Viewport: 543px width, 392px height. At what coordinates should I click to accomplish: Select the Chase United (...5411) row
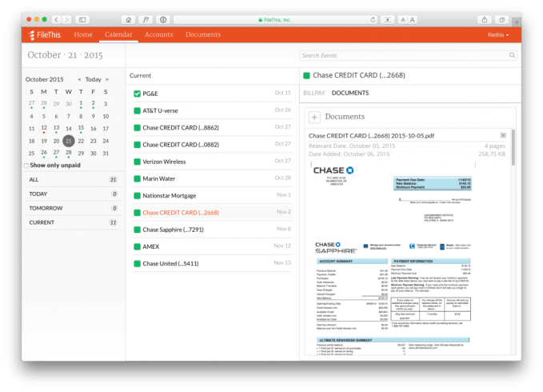click(212, 263)
